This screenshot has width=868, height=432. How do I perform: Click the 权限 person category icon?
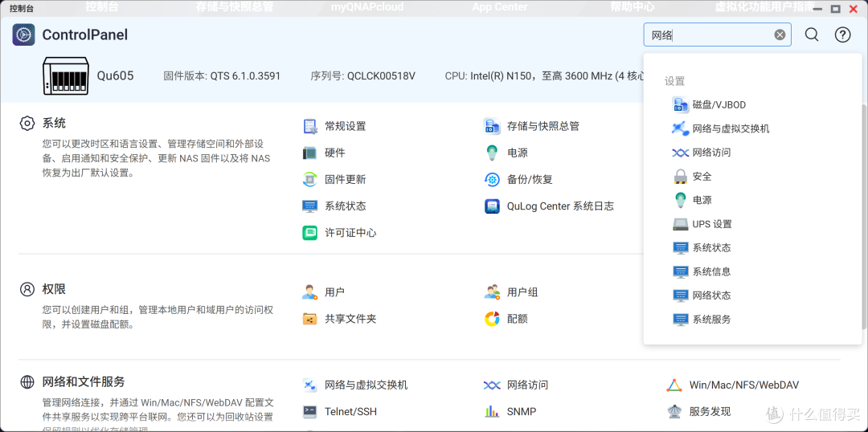[27, 289]
